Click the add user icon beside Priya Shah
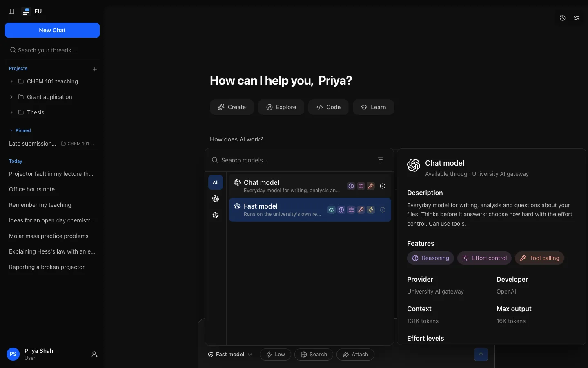Screen dimensions: 588x368 click(x=95, y=355)
